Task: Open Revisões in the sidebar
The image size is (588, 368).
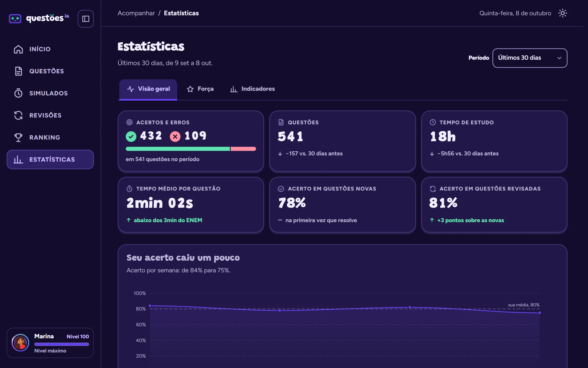Action: pos(50,115)
